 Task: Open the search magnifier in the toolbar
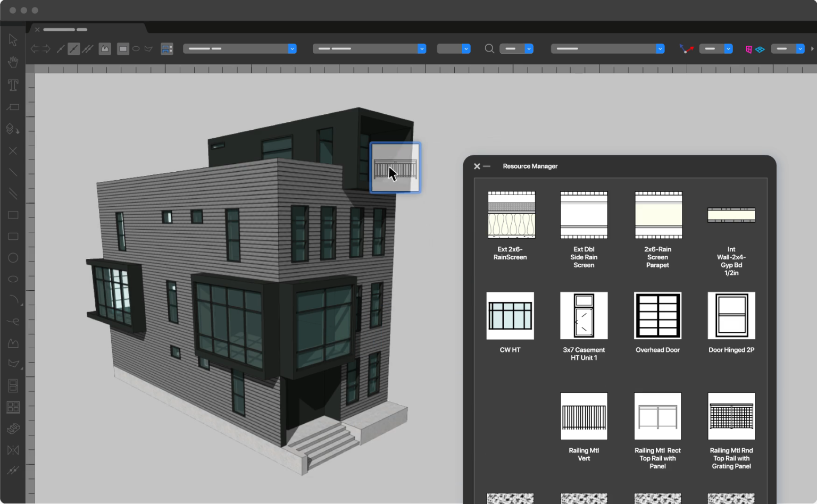point(489,48)
